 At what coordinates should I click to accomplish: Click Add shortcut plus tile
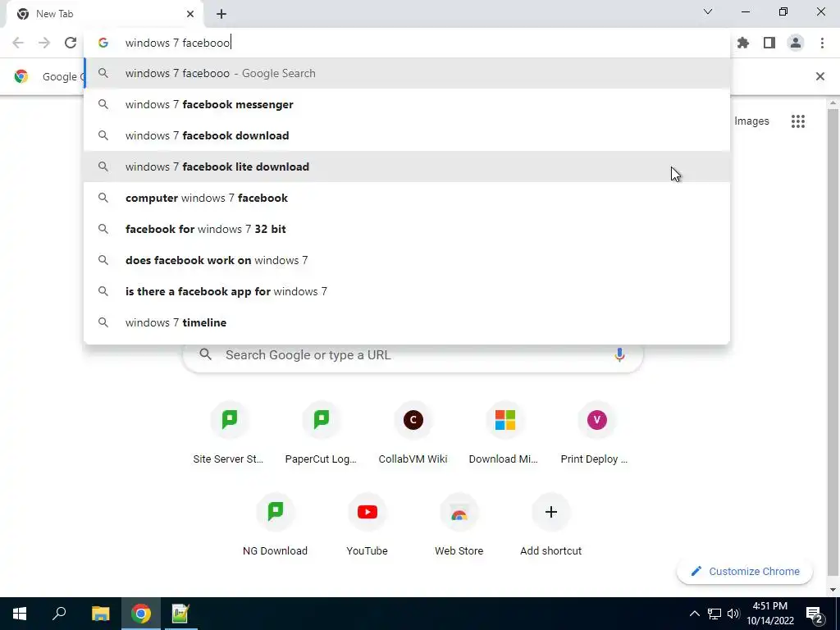click(550, 526)
